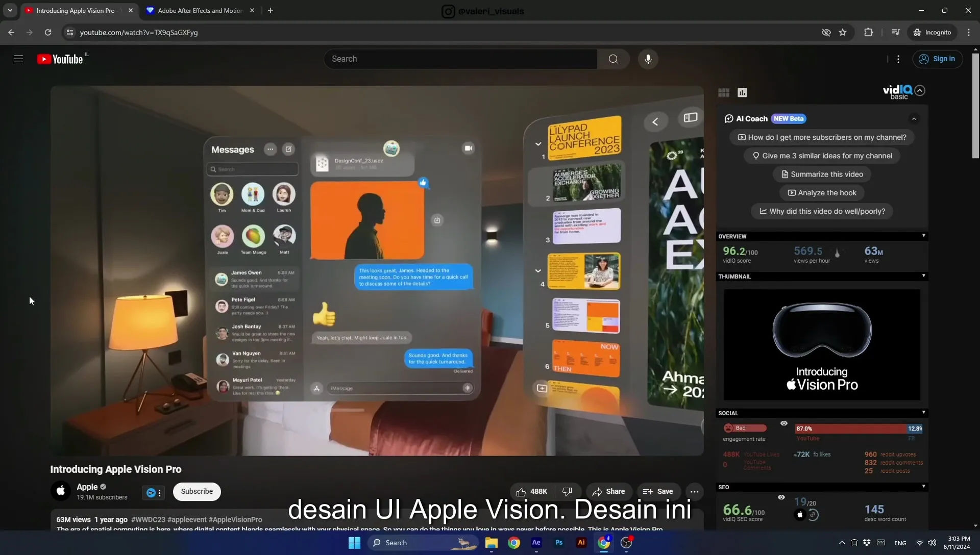Collapse the vidIQ panel with round chevron
Viewport: 980px width, 555px height.
pyautogui.click(x=920, y=90)
